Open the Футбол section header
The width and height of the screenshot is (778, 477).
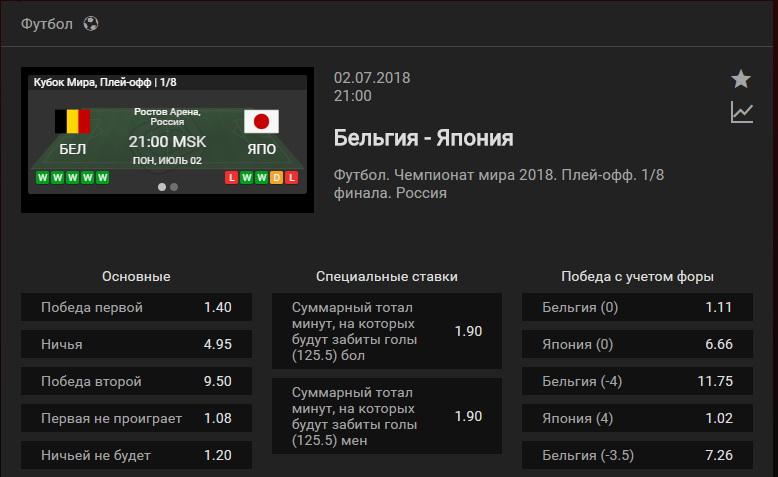pyautogui.click(x=47, y=24)
